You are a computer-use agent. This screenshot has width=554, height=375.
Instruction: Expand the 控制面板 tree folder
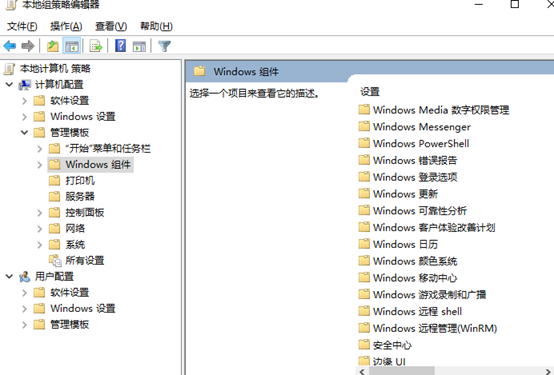click(40, 213)
